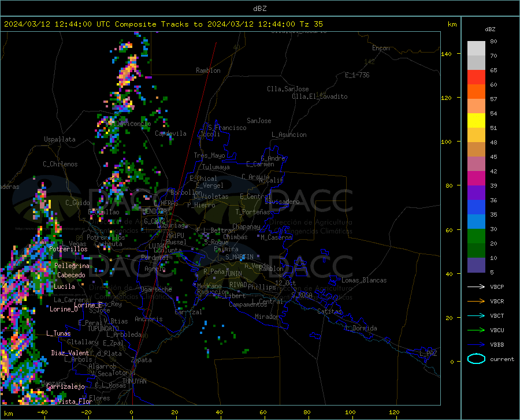Viewport: 520px width, 420px height.
Task: Pick the slate 5–10 dBZ swatch
Action: (x=476, y=265)
